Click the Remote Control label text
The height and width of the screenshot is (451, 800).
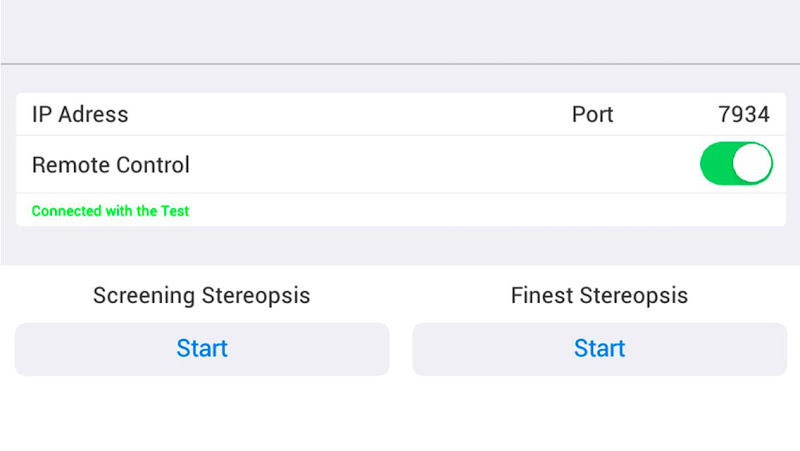111,165
